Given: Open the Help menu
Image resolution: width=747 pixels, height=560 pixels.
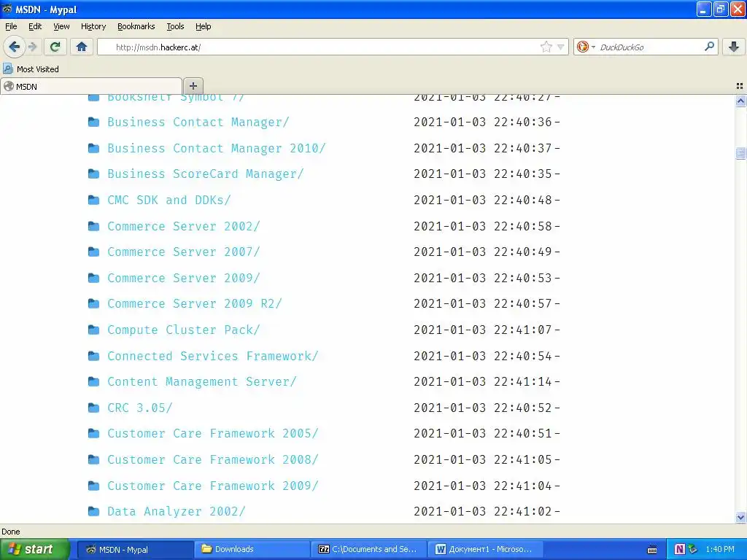Looking at the screenshot, I should [204, 26].
